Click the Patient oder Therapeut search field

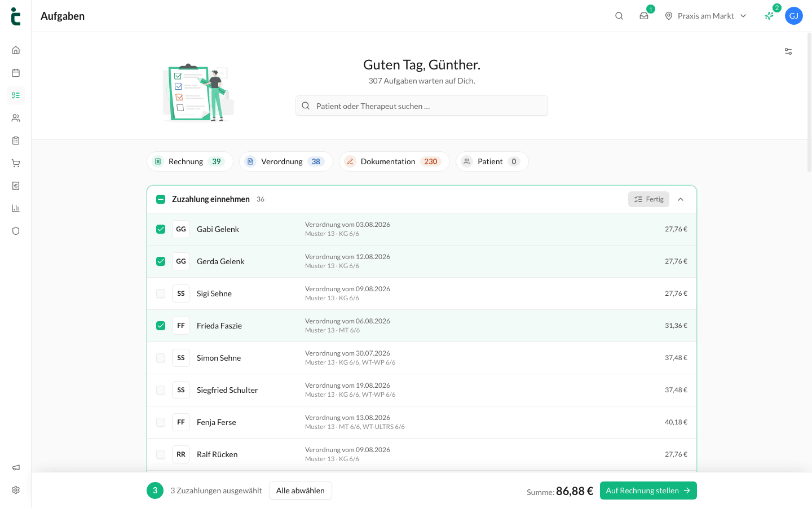tap(422, 106)
